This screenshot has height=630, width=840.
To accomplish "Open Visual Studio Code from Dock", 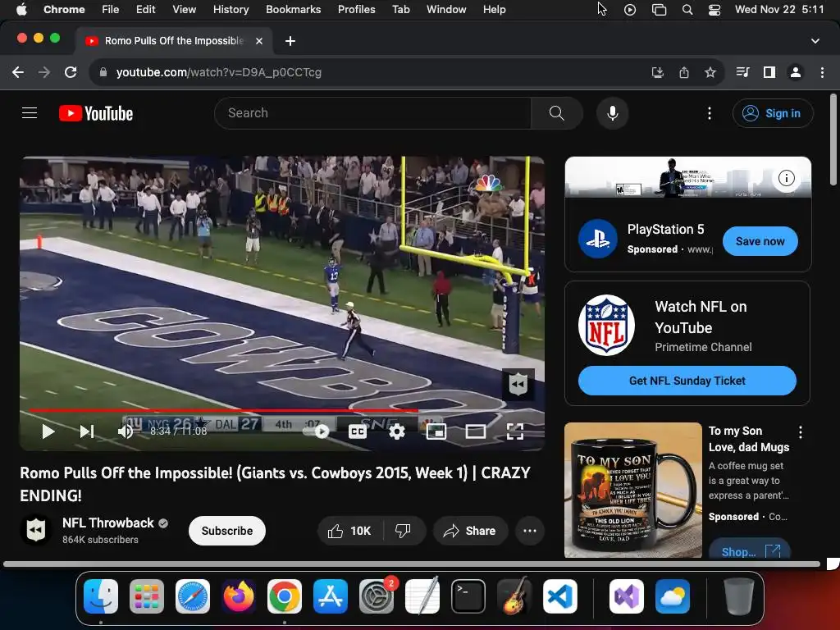I will 559,596.
